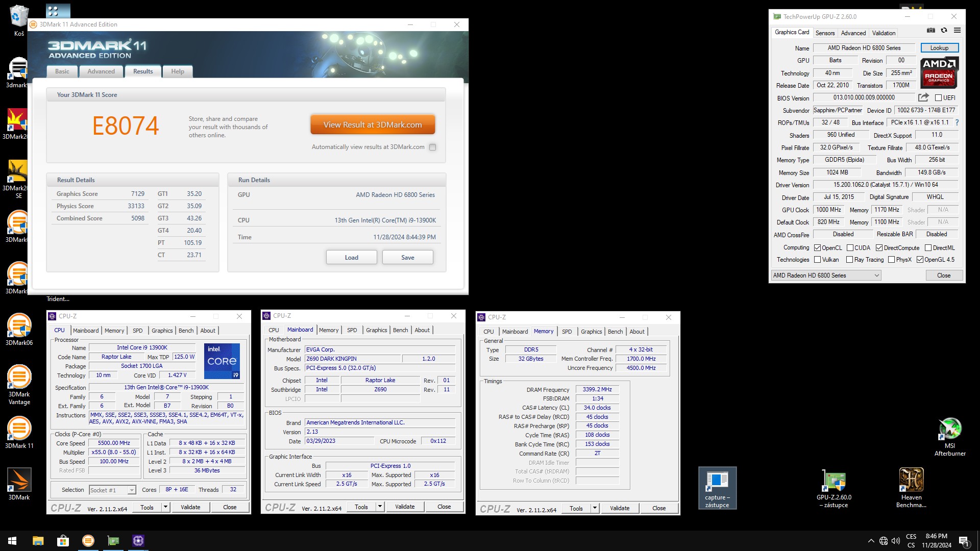Switch to GPU-Z taskbar icon

pyautogui.click(x=113, y=541)
